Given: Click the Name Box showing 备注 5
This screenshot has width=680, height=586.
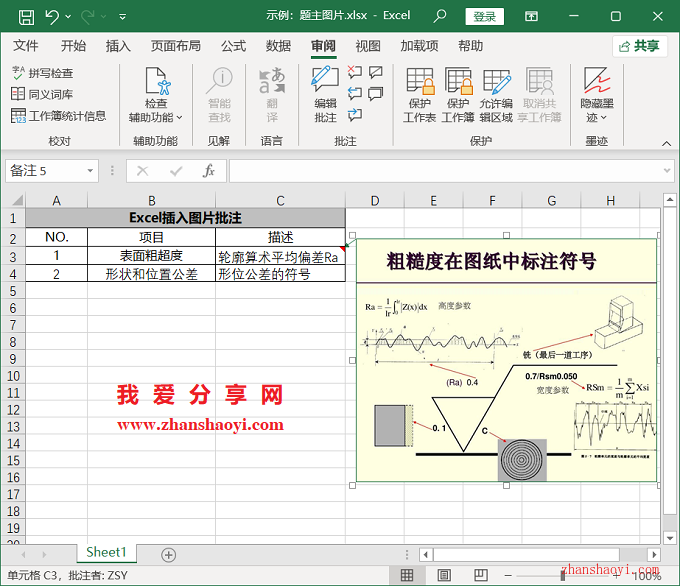Looking at the screenshot, I should (x=45, y=170).
